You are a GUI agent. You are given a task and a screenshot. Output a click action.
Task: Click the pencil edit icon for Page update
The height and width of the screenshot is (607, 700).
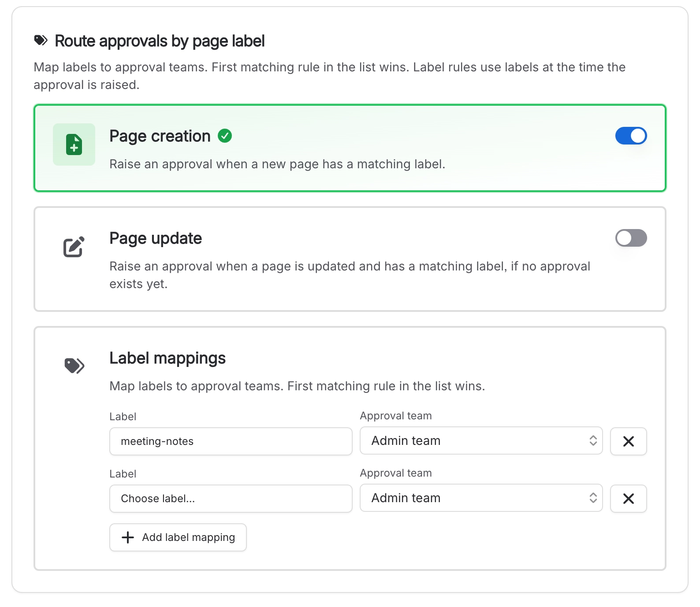point(74,247)
